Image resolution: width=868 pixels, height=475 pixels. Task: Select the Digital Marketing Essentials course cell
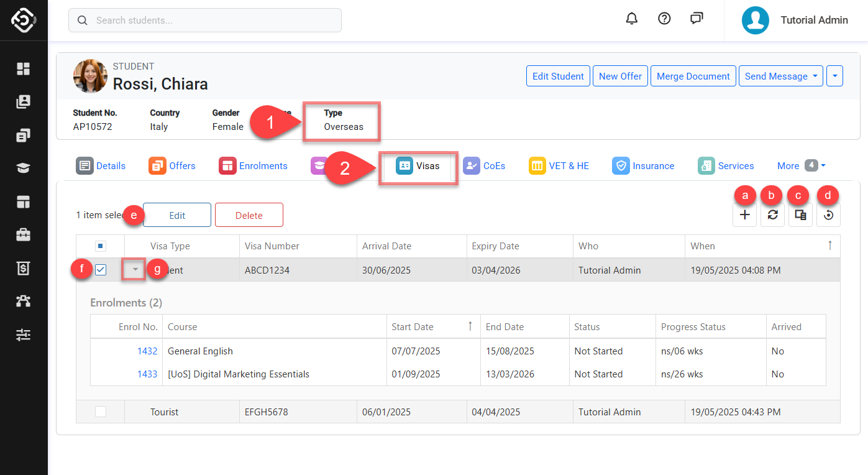(274, 374)
